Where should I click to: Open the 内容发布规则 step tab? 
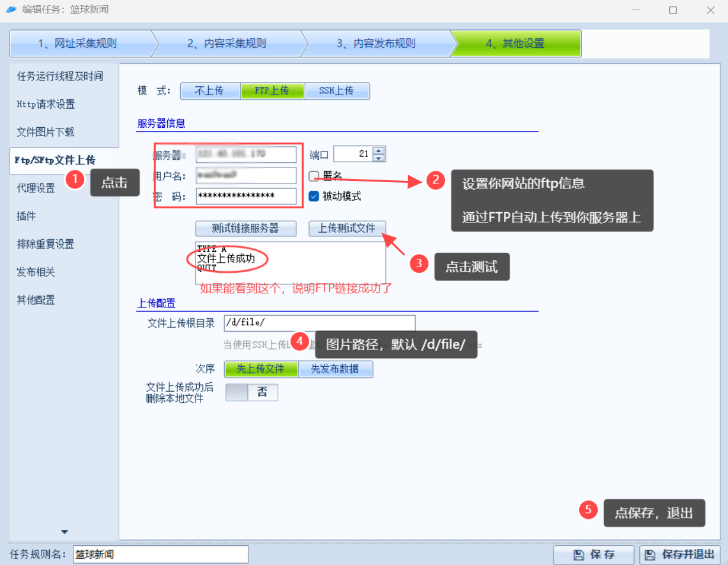point(376,43)
